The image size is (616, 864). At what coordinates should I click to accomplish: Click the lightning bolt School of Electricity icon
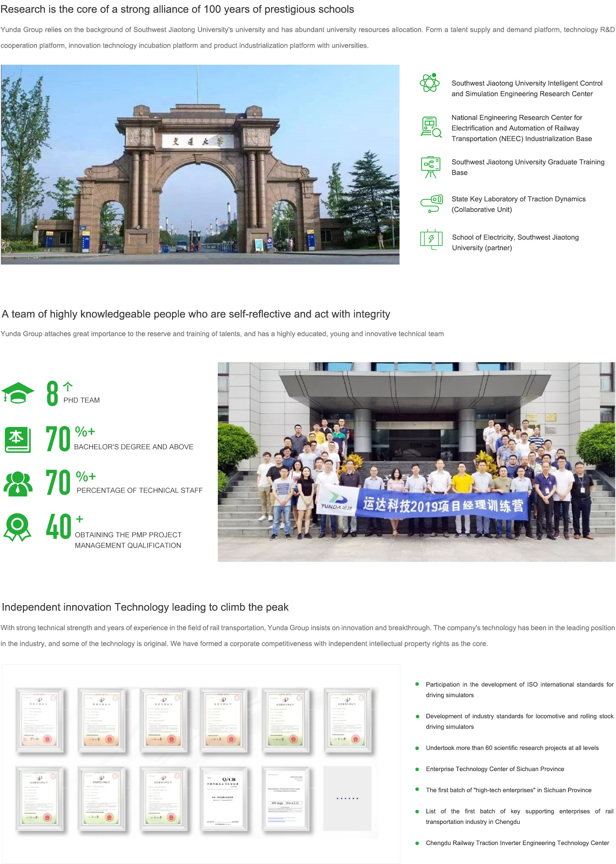(x=431, y=240)
